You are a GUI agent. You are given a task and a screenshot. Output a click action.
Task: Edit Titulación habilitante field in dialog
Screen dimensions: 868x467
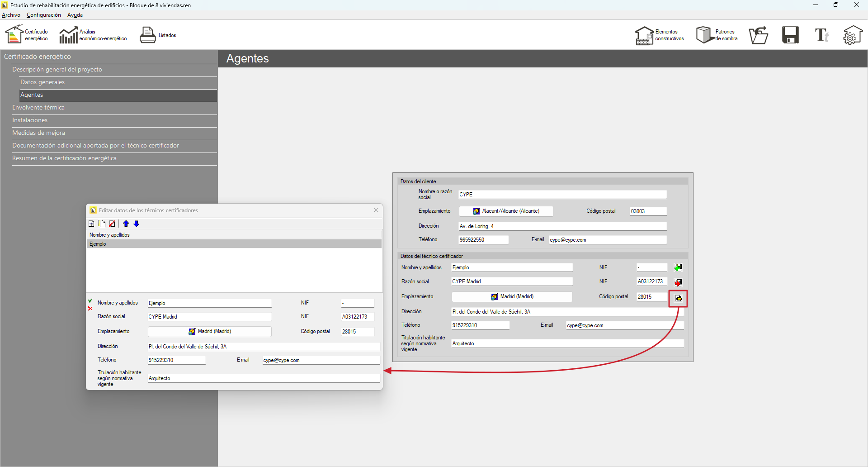pos(264,378)
